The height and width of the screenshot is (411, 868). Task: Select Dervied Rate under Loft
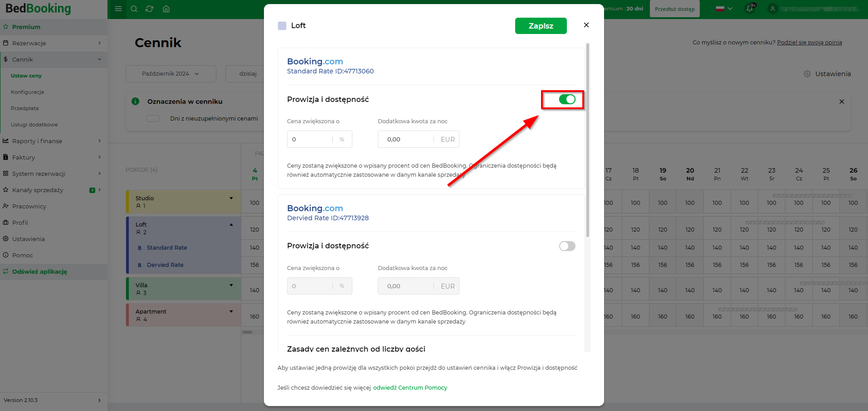(165, 265)
